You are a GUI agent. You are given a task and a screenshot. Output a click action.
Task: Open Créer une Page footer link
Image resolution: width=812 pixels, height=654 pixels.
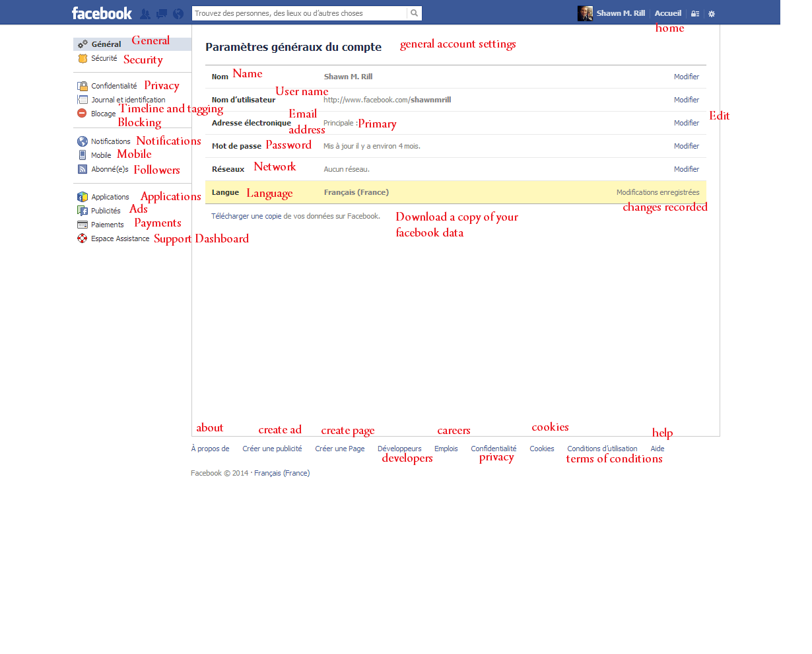point(340,449)
